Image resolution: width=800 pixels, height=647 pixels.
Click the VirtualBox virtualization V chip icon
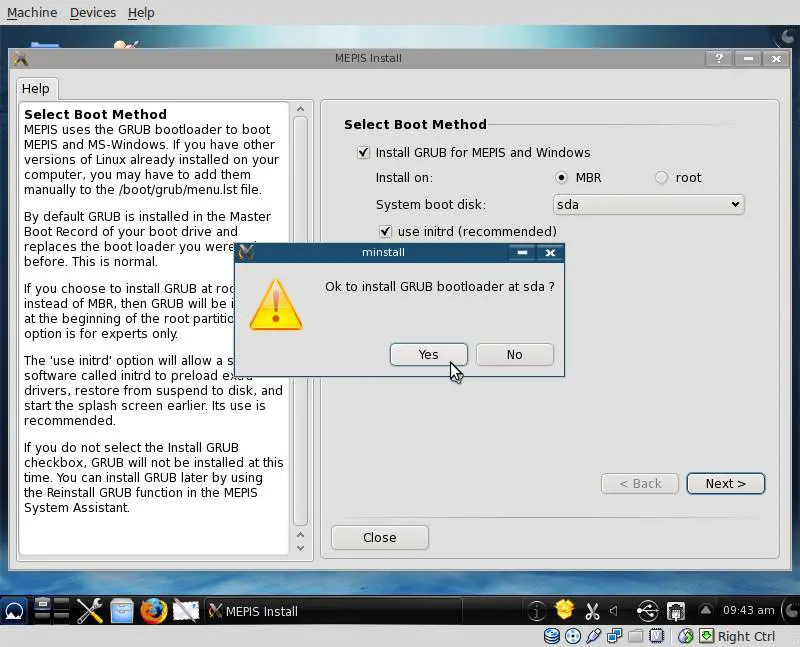point(657,636)
